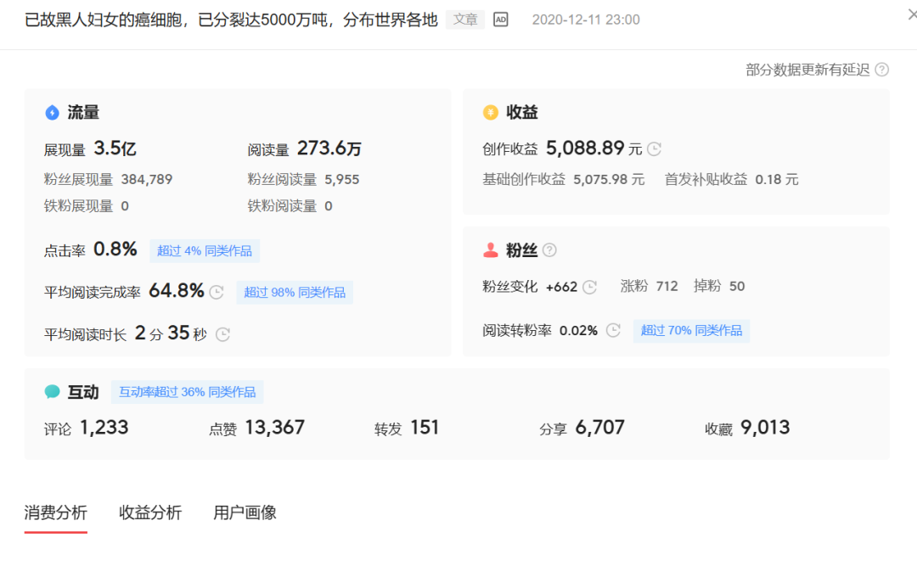Click clock icon after 粉丝变化 +662

(x=589, y=287)
